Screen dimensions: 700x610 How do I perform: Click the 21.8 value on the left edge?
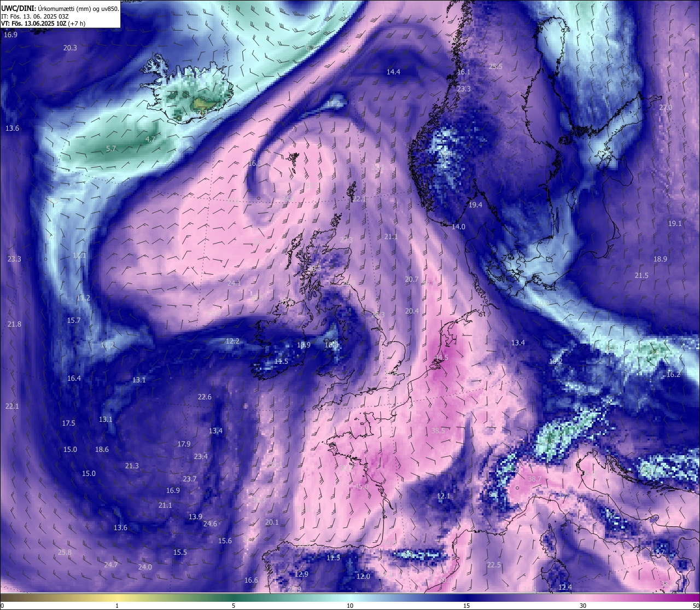pyautogui.click(x=14, y=324)
